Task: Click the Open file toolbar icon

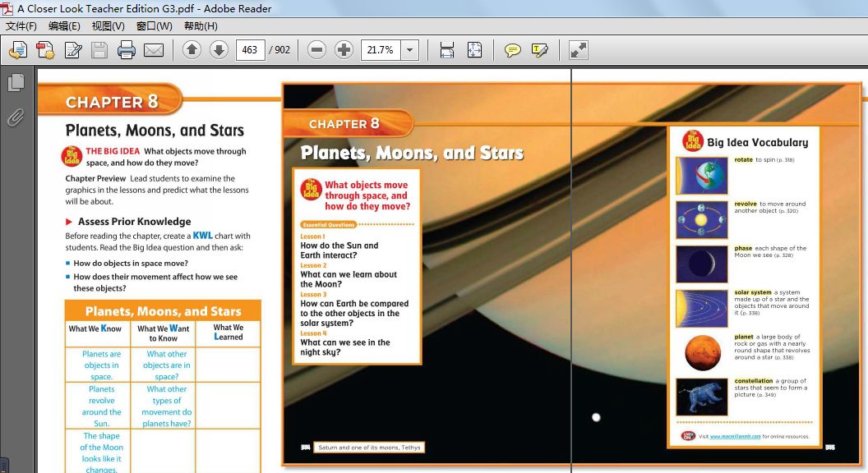Action: coord(17,50)
